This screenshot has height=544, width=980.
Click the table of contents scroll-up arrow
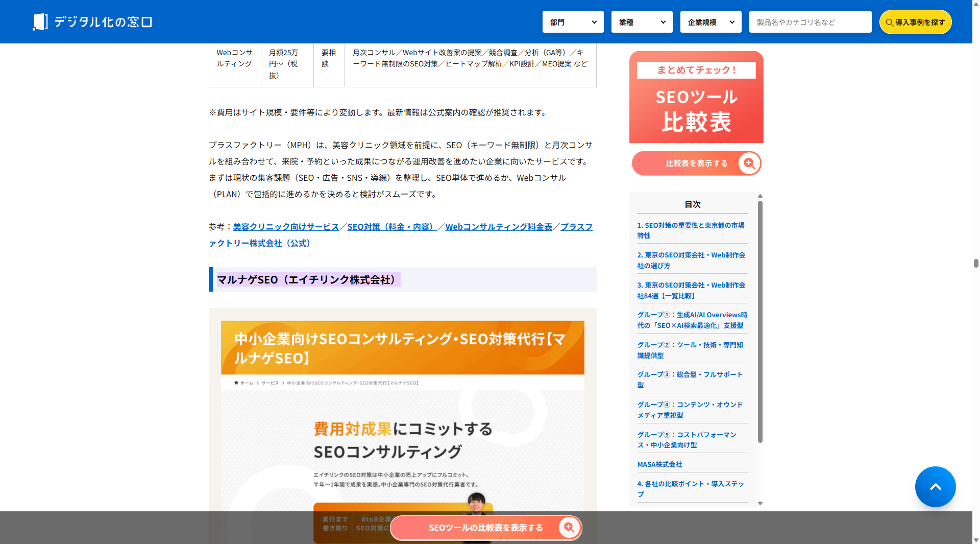(760, 196)
